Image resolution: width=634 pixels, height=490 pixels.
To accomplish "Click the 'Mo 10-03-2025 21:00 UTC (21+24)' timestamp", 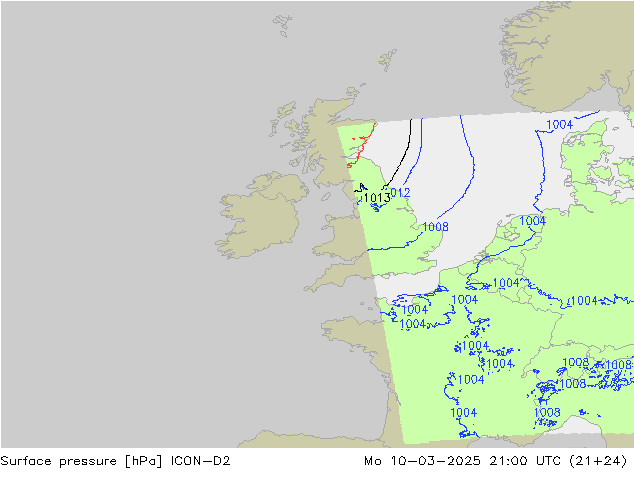I will point(496,460).
